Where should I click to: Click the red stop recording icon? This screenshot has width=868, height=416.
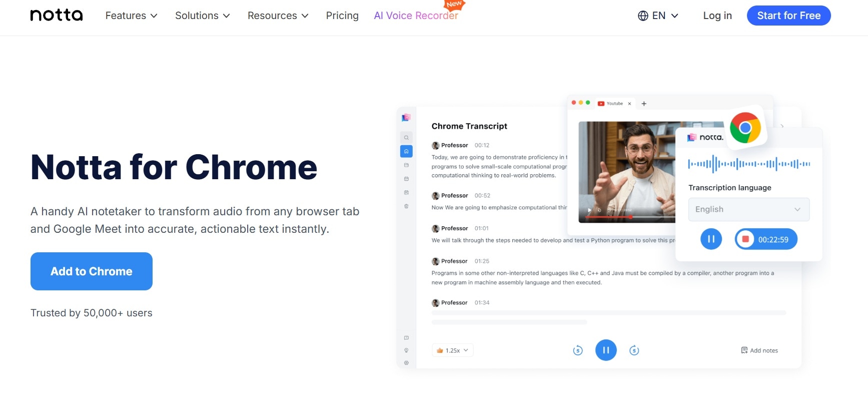(x=745, y=239)
